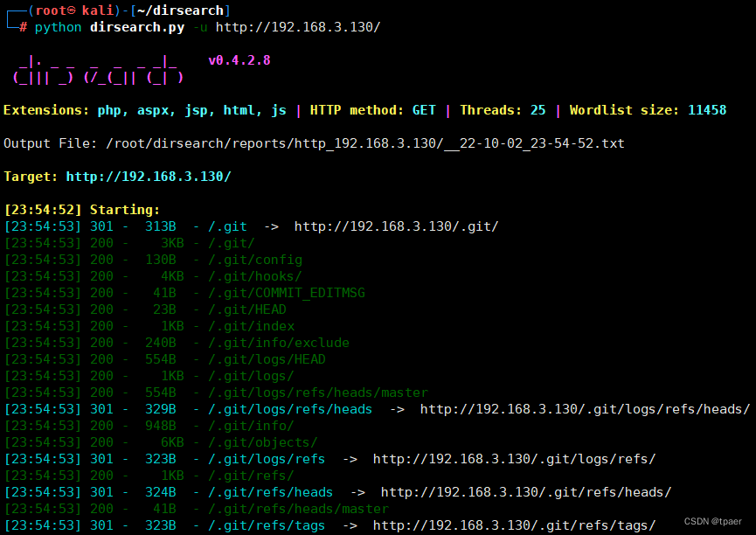Click the /.git/info/exclude result

point(279,343)
